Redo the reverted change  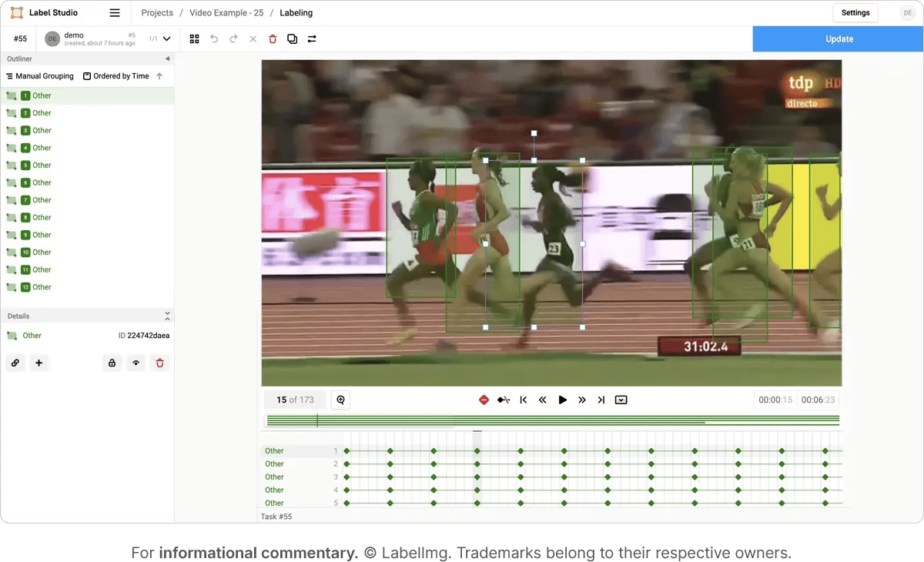coord(233,38)
